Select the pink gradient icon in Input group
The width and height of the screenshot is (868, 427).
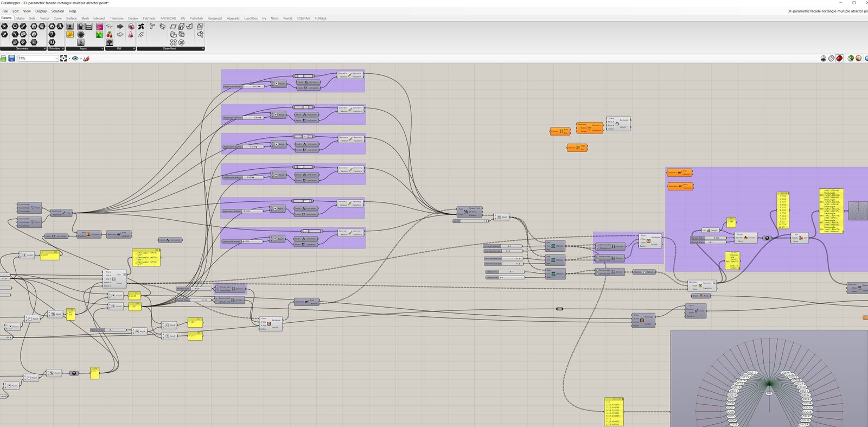(100, 26)
